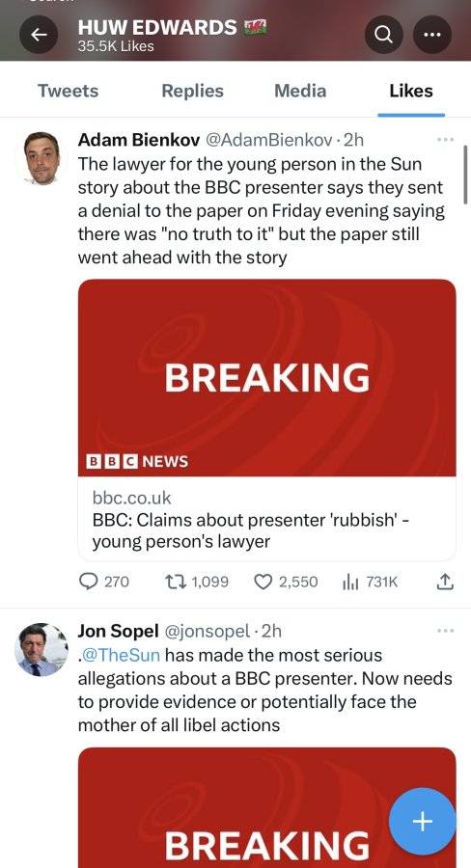Open more menu on Adam Bienkov tweet
This screenshot has height=868, width=471.
(446, 140)
